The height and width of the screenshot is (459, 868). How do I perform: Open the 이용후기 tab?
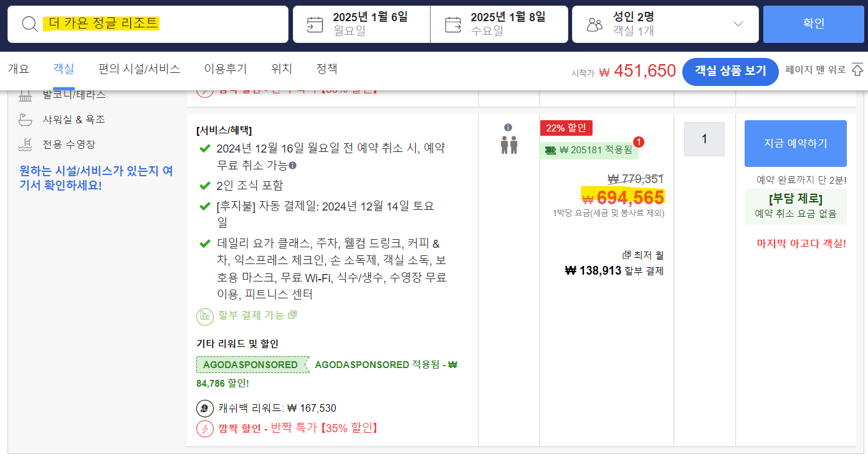[x=226, y=69]
